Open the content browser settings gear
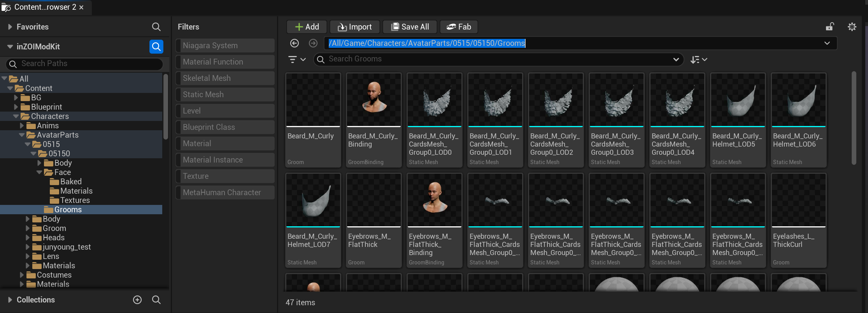The height and width of the screenshot is (313, 868). pos(852,27)
